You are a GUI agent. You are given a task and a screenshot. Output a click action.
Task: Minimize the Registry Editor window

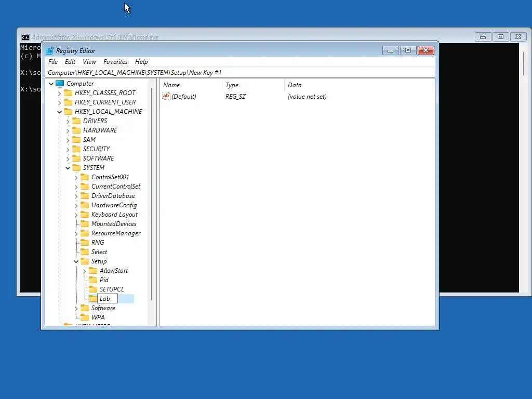(390, 50)
